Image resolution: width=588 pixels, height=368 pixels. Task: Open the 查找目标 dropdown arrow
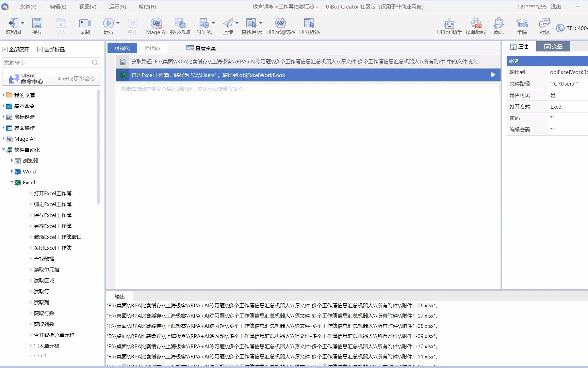[261, 23]
